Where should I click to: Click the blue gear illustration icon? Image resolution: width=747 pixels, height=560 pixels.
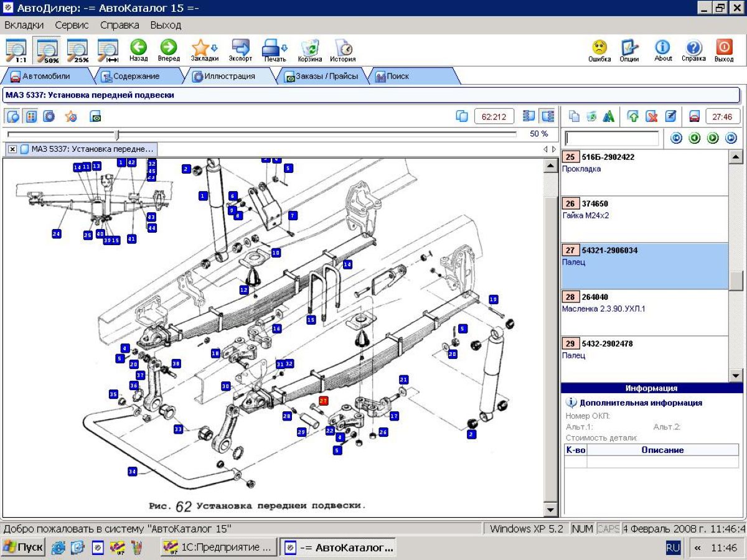coord(49,116)
